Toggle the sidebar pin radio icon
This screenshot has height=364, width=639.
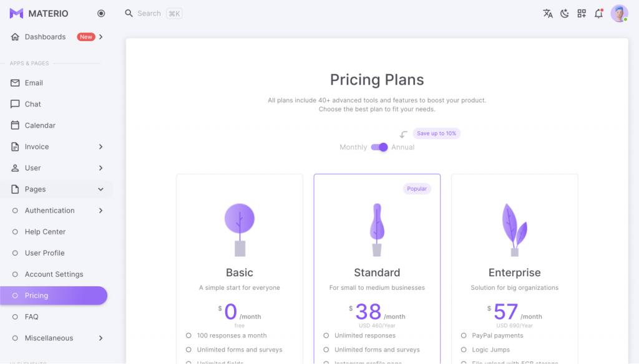coord(101,14)
